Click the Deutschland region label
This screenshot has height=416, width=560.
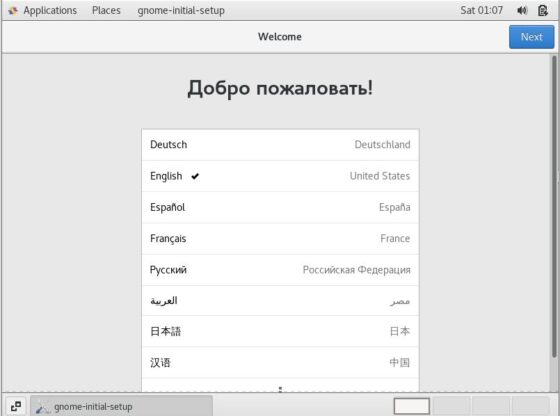pyautogui.click(x=382, y=145)
